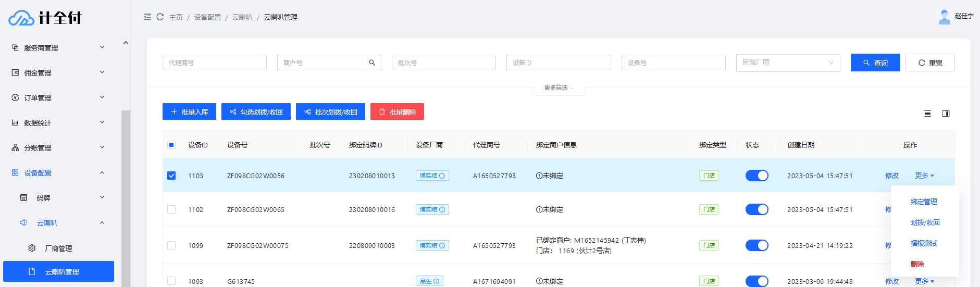
Task: Expand the 订单管理 sidebar menu
Action: pyautogui.click(x=58, y=98)
